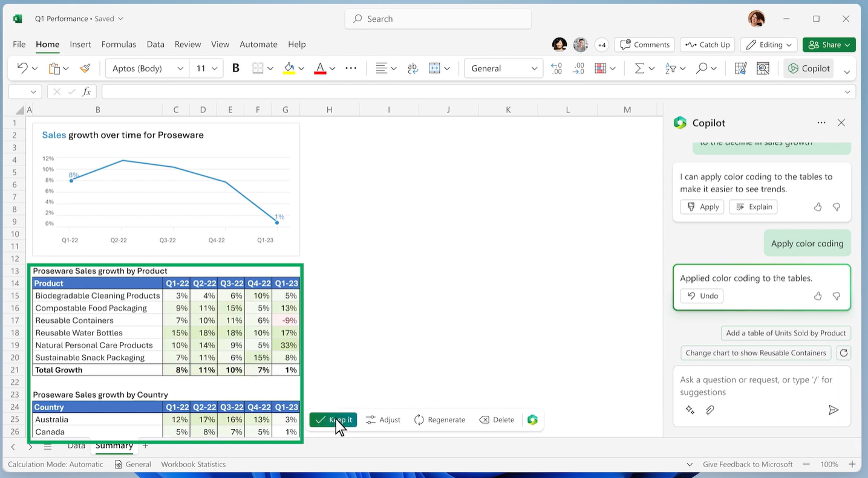Click the Merge cells icon
The height and width of the screenshot is (478, 868).
click(434, 68)
